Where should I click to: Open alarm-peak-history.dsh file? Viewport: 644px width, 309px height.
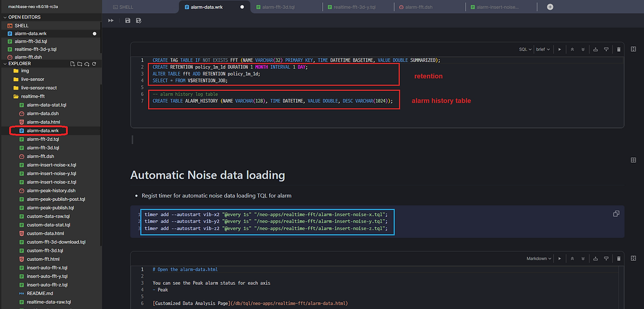51,190
